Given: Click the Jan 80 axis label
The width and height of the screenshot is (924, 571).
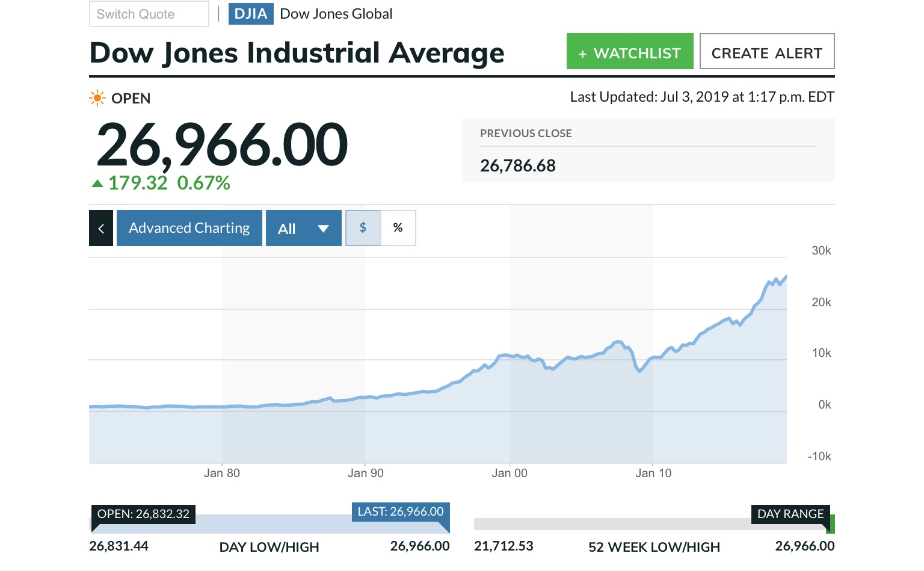Looking at the screenshot, I should pos(222,473).
